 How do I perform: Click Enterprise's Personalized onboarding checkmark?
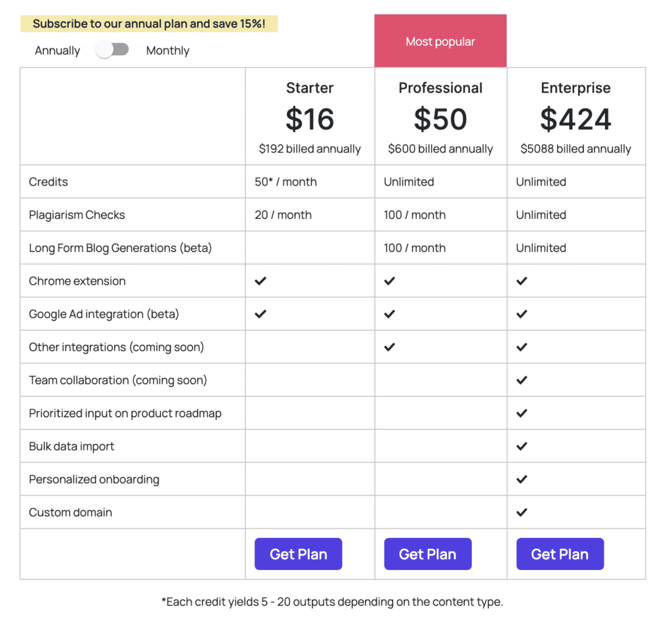[x=522, y=479]
